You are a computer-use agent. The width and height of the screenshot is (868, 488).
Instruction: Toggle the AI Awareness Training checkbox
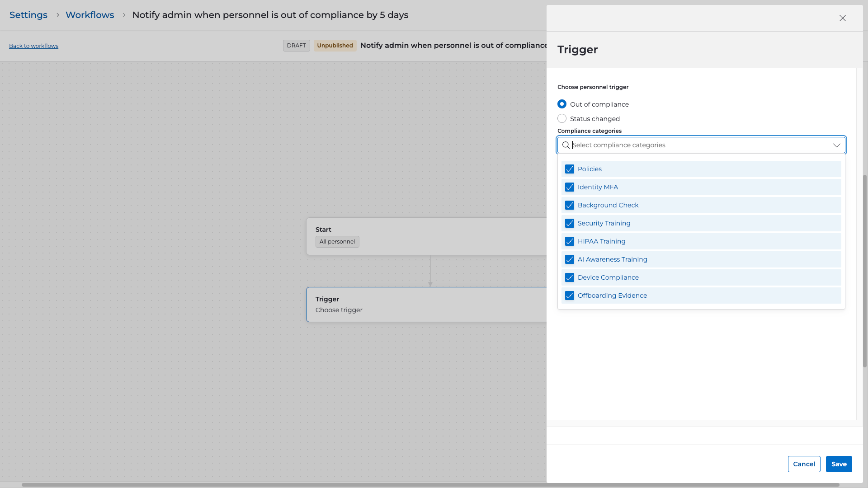(x=570, y=259)
